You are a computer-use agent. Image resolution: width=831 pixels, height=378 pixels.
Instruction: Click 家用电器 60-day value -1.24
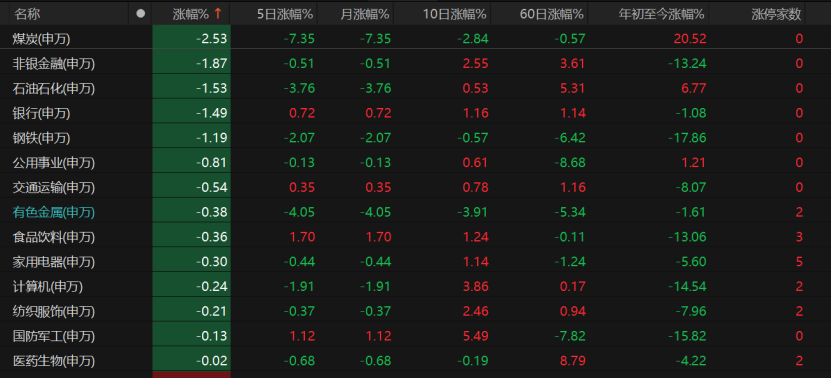[569, 261]
